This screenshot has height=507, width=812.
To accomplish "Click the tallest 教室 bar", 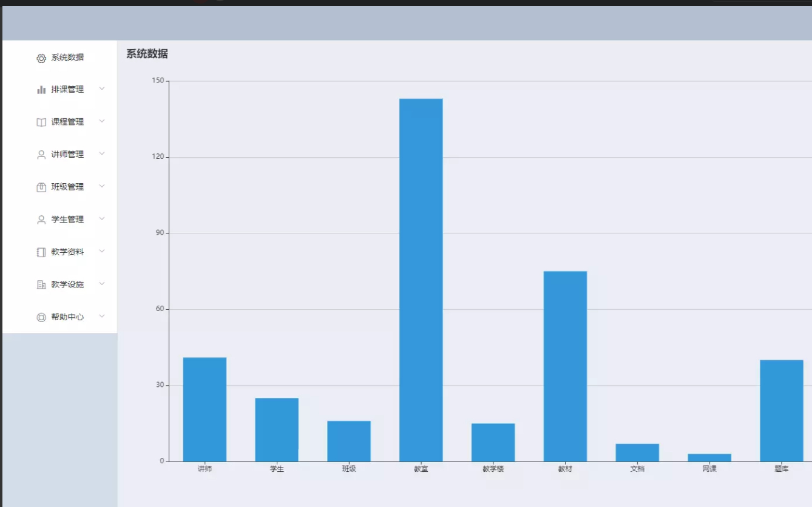I will pos(421,280).
